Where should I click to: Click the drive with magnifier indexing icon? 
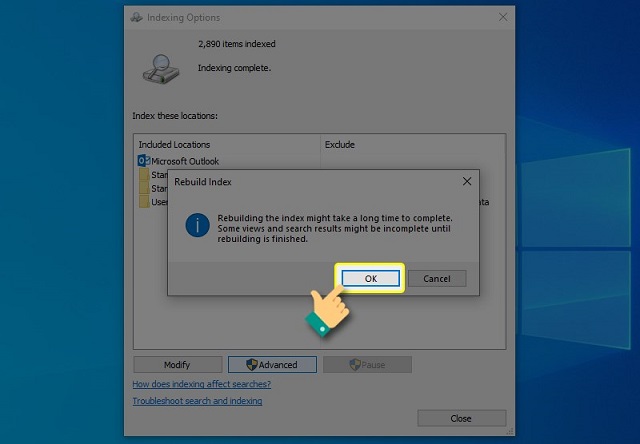(x=161, y=69)
